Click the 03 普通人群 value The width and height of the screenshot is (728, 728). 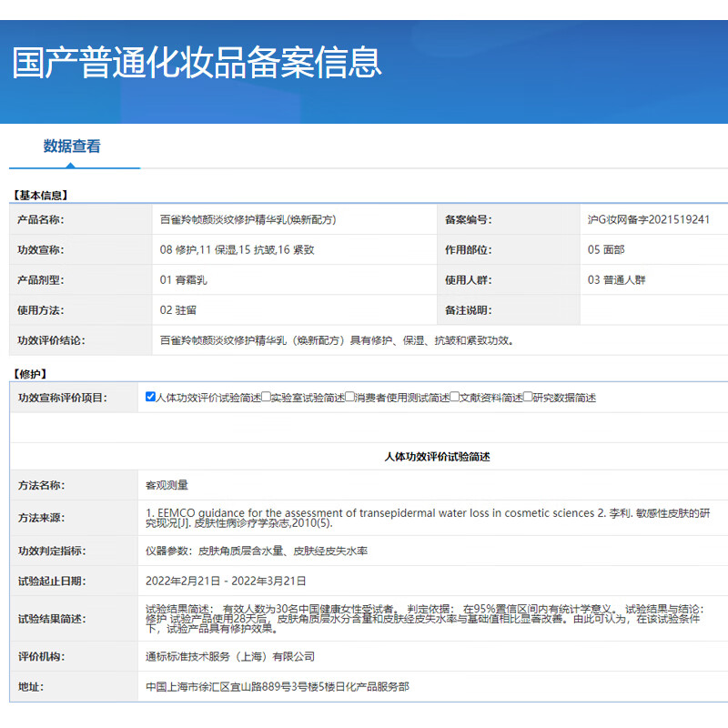[x=617, y=280]
